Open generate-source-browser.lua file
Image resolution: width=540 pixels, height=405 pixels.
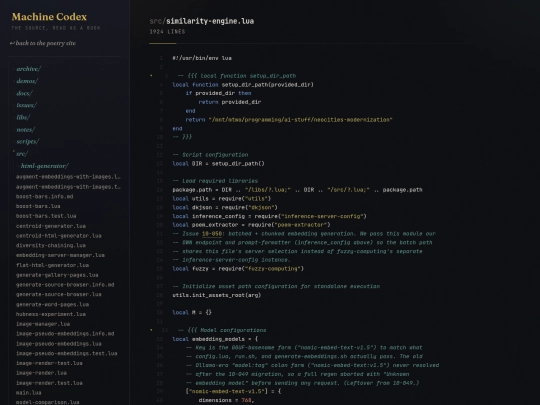59,294
